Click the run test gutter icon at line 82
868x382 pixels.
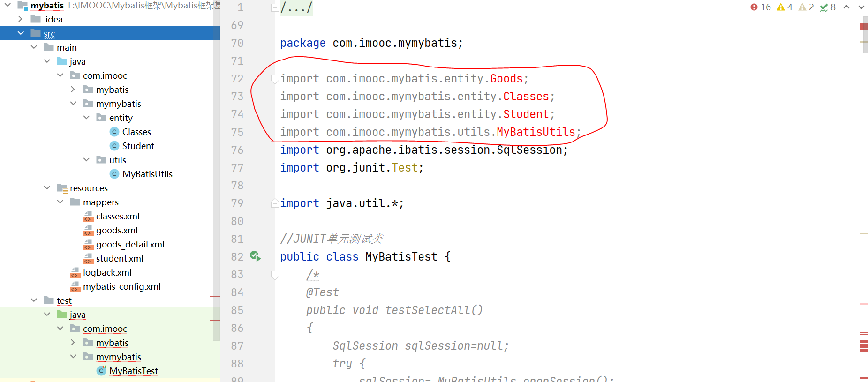click(x=255, y=256)
